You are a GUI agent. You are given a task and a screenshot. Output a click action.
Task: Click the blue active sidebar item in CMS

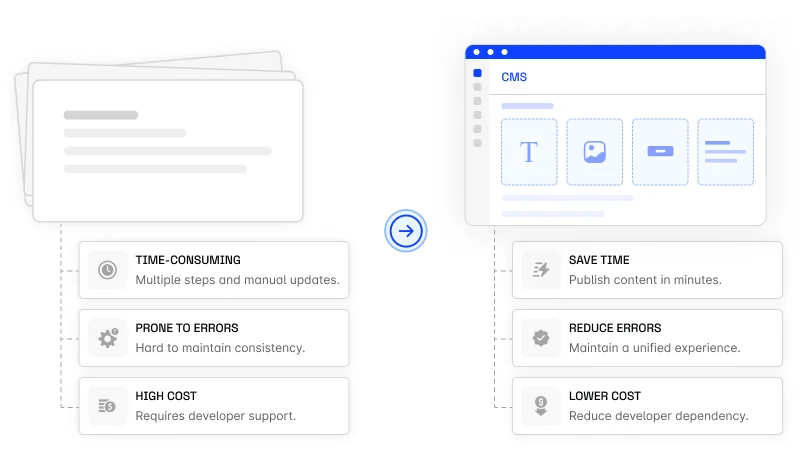click(x=477, y=73)
